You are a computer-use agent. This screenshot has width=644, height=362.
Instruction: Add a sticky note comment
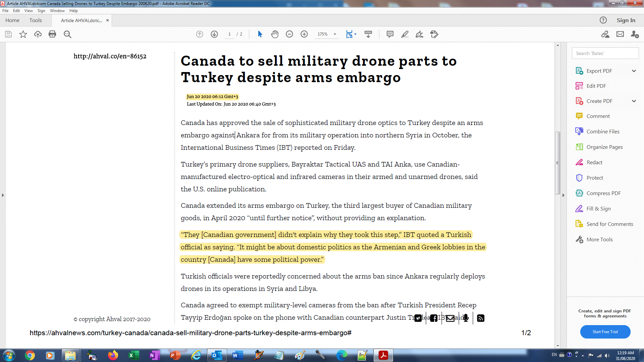390,34
